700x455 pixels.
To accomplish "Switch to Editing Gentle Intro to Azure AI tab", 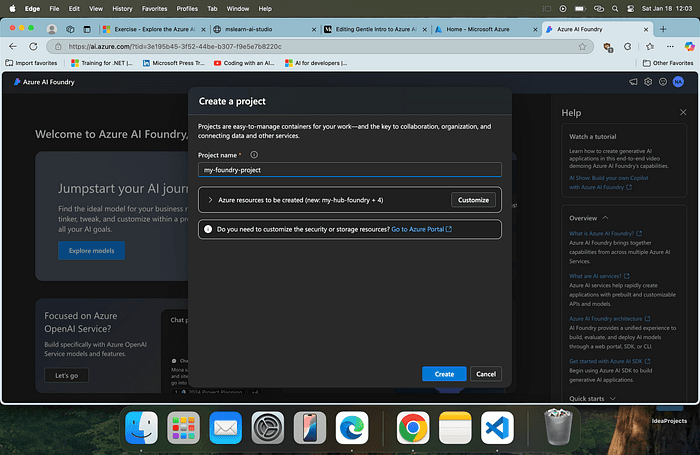I will (x=375, y=29).
